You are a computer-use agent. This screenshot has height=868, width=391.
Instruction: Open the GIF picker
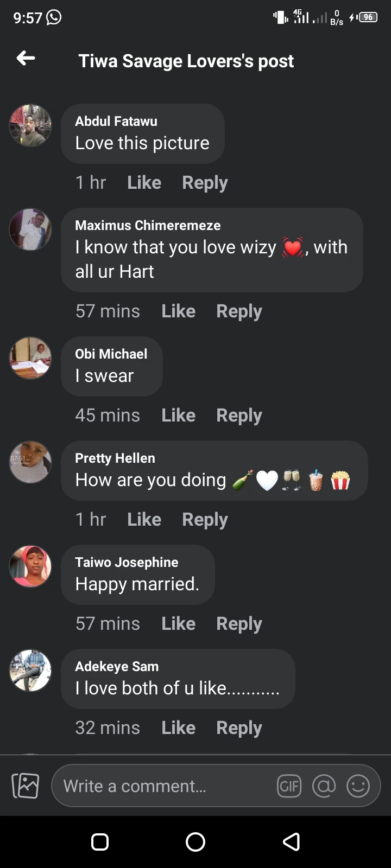289,786
